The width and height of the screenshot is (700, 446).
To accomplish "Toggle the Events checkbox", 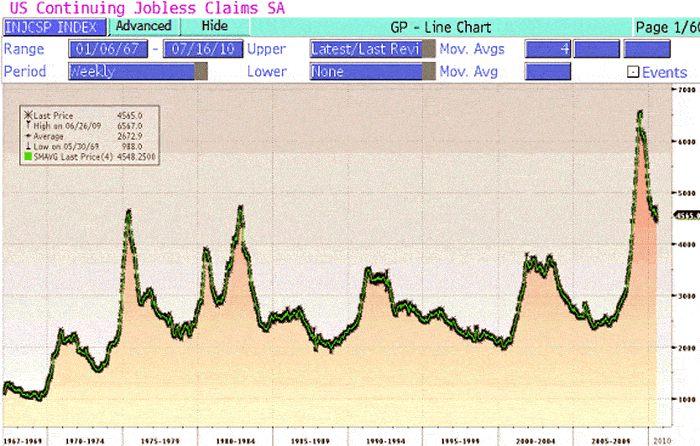I will pos(632,72).
